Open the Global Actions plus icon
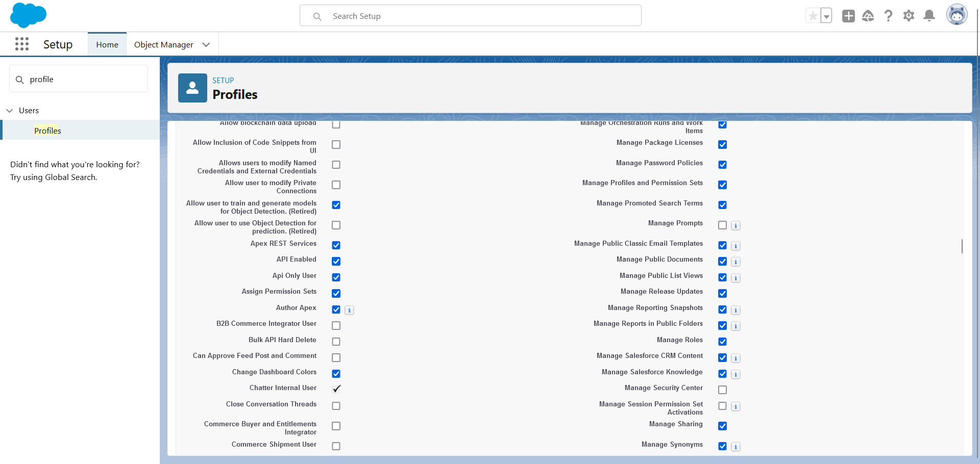This screenshot has height=464, width=980. pyautogui.click(x=848, y=16)
